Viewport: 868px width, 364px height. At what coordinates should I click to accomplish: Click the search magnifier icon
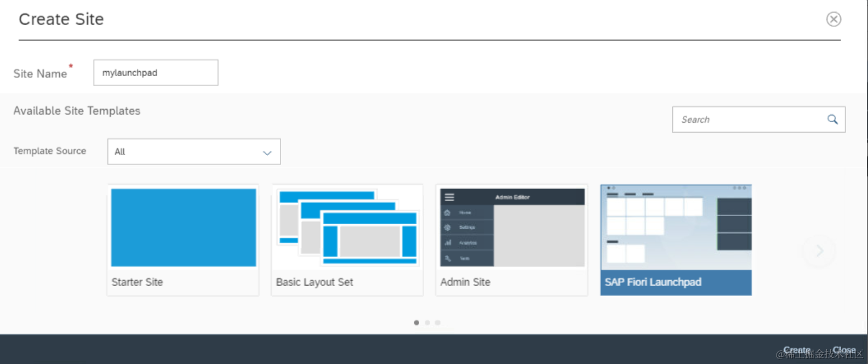point(832,120)
